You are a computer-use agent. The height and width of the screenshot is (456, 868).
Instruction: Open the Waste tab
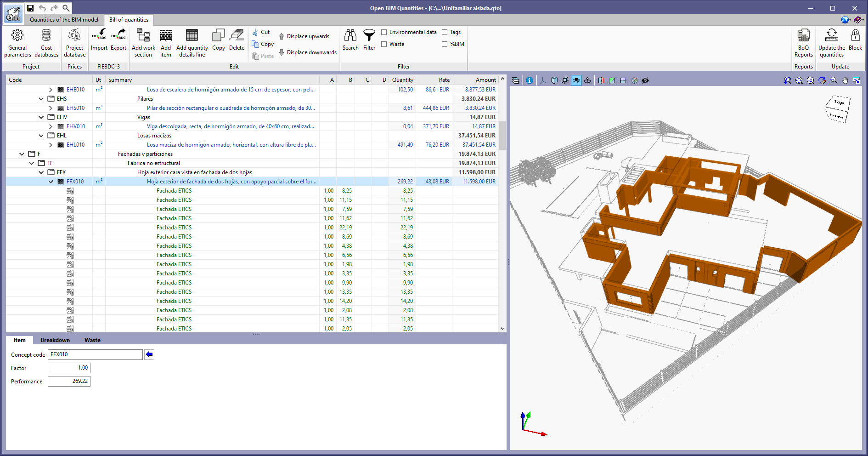point(92,340)
